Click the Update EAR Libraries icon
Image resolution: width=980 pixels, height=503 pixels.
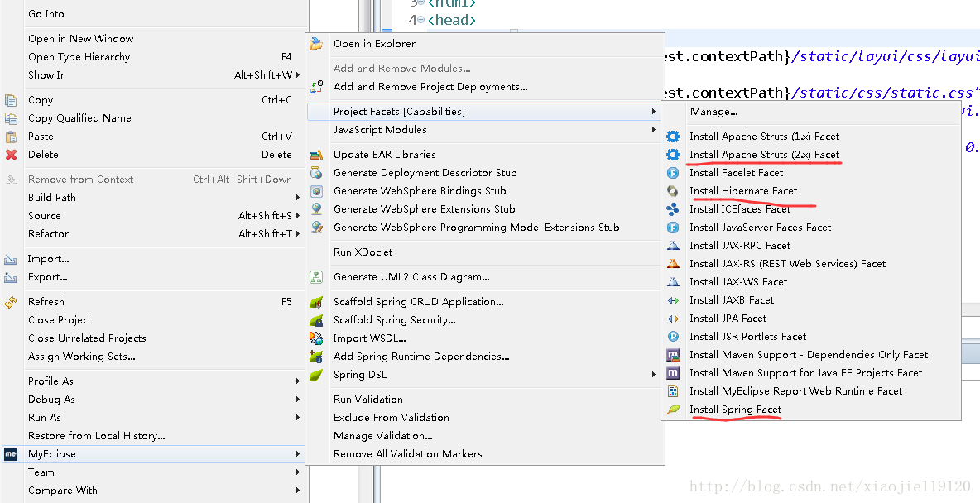pyautogui.click(x=317, y=155)
